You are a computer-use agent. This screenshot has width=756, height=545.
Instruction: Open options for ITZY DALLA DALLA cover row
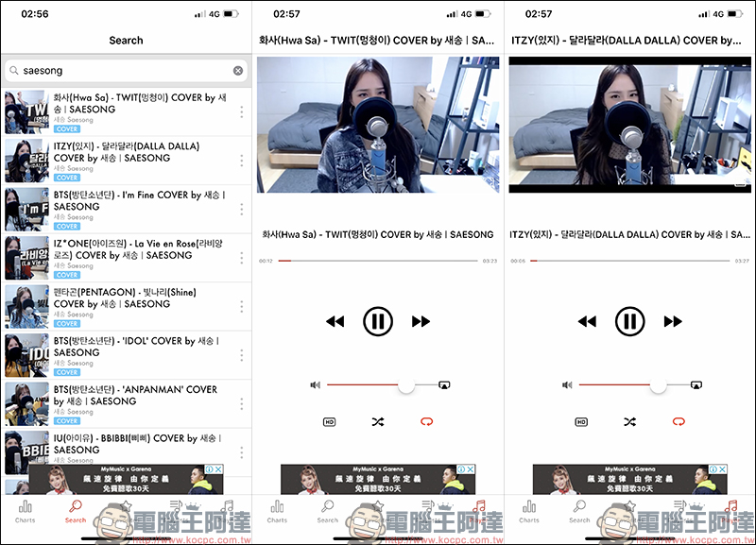click(x=242, y=161)
